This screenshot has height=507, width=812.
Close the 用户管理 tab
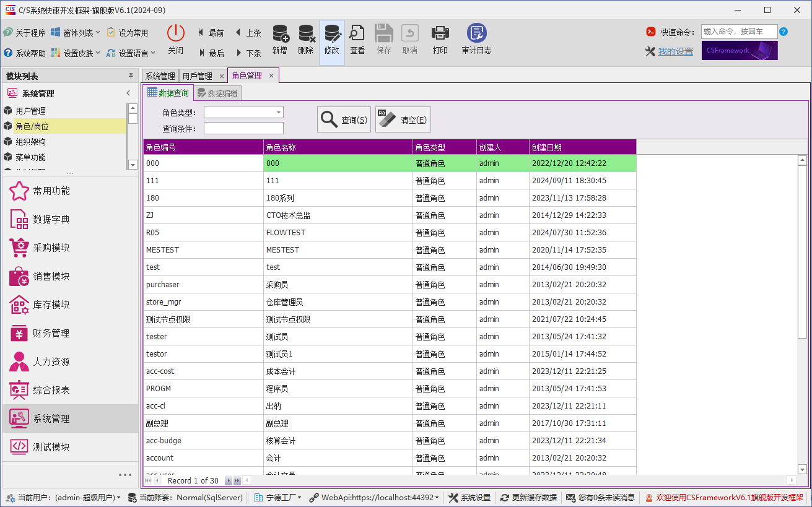click(x=222, y=76)
